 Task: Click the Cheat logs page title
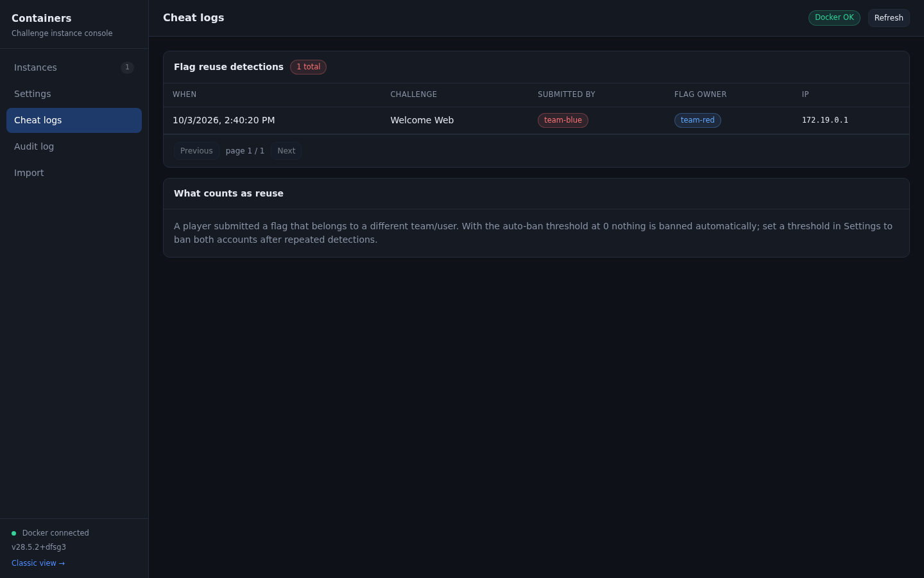pos(194,18)
